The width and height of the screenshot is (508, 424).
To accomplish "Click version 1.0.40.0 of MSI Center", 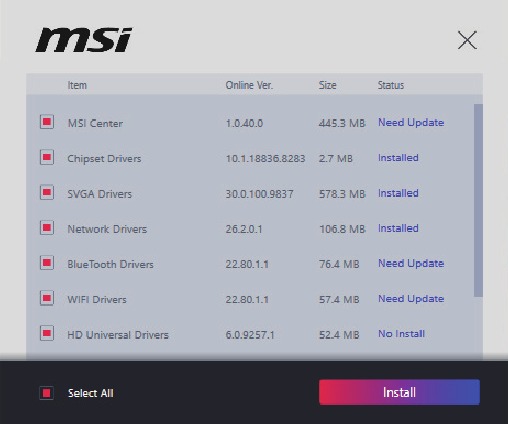I will (244, 123).
